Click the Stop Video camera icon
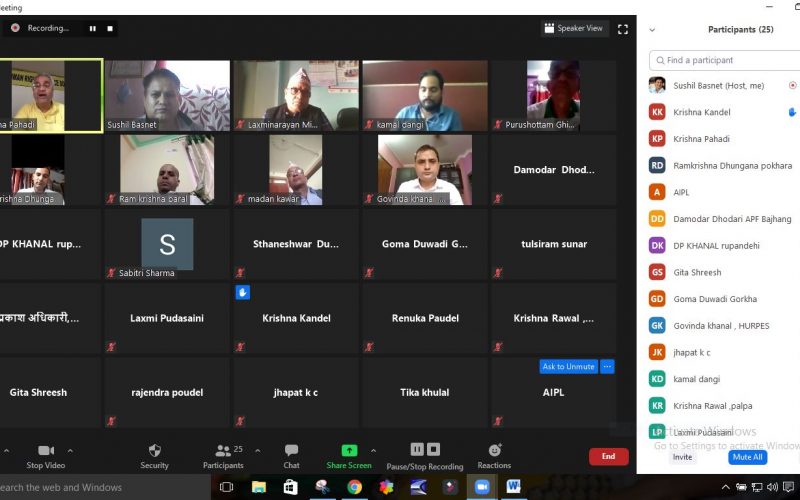This screenshot has height=500, width=800. 45,451
